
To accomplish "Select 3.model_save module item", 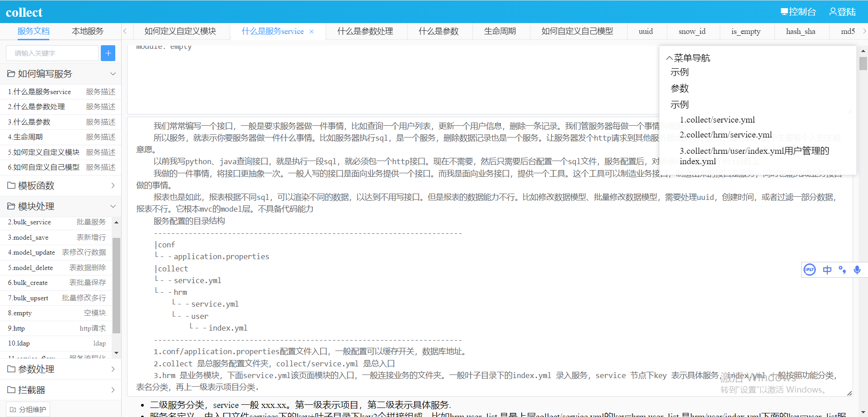I will tap(56, 237).
